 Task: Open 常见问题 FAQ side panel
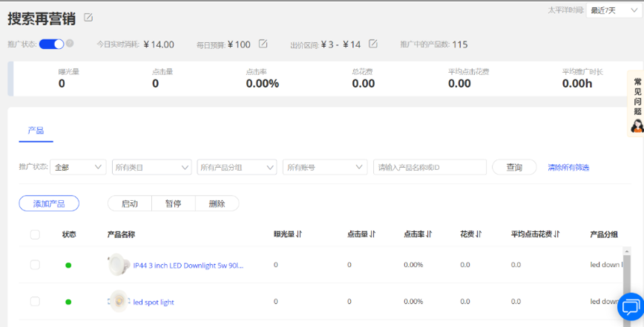(636, 104)
